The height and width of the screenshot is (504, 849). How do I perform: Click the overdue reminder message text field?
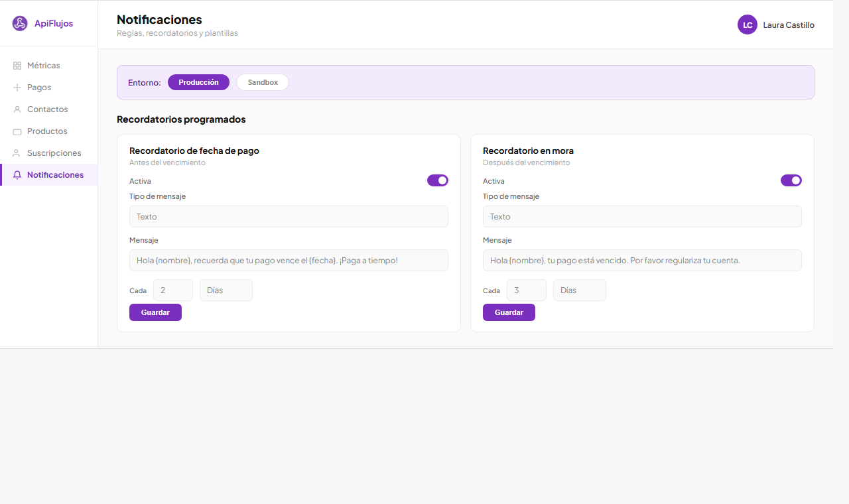(641, 261)
